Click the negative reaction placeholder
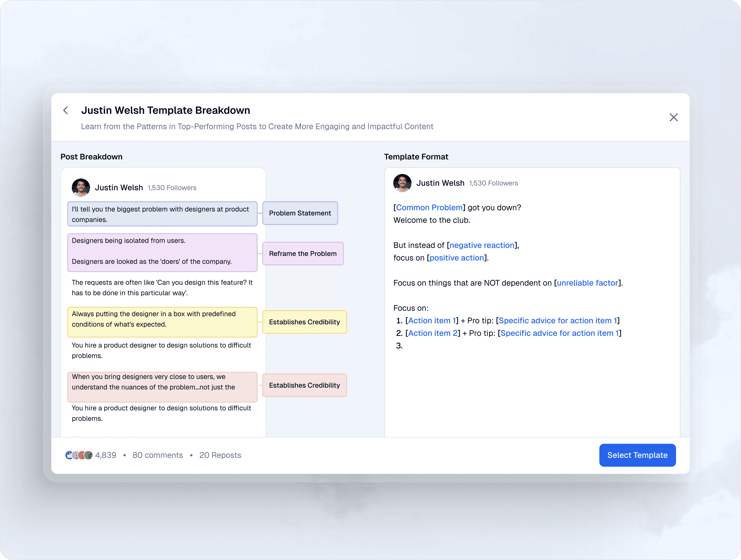Screen dimensions: 741x560 click(482, 245)
